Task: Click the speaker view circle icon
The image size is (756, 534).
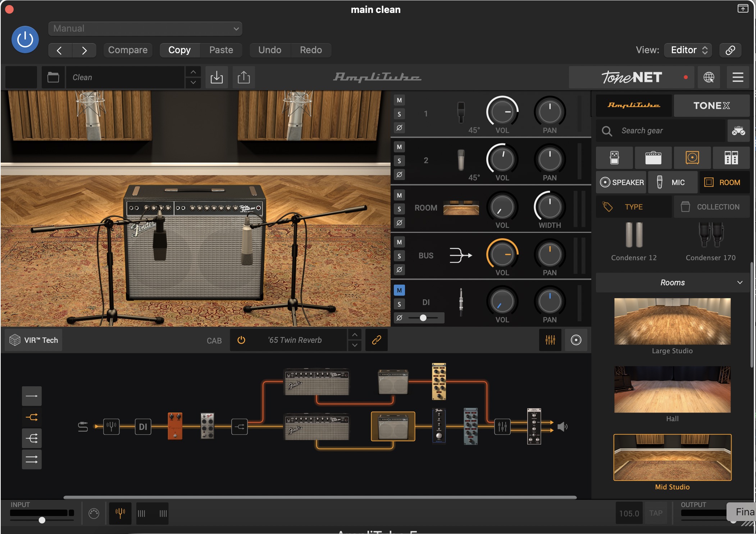Action: tap(576, 340)
